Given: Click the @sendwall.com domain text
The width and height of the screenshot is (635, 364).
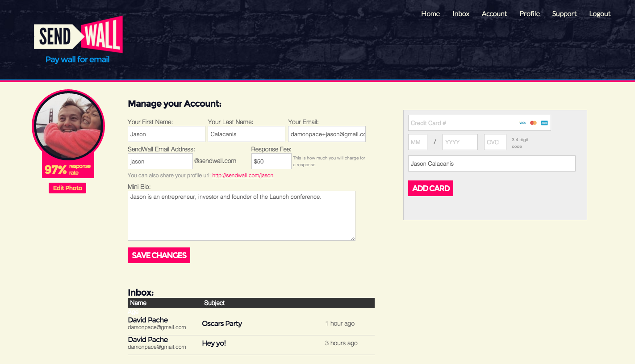Looking at the screenshot, I should tap(215, 161).
